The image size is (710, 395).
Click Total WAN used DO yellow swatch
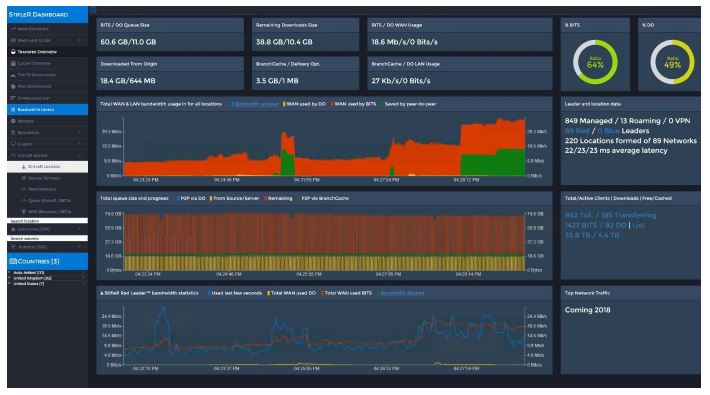269,293
